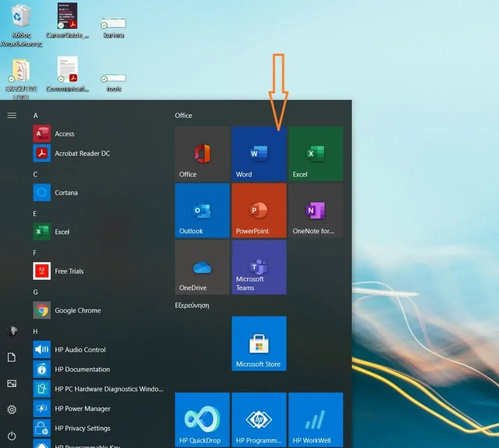
Task: Jump via the letter E header
Action: click(x=34, y=214)
